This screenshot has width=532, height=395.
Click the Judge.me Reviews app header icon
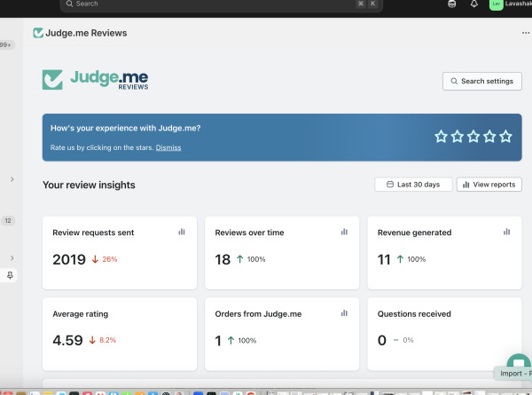(38, 33)
